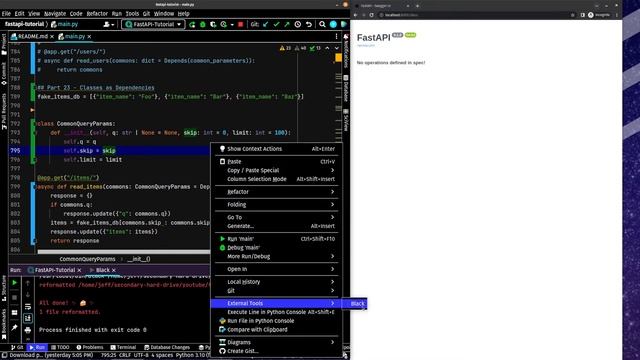Open Git history clock icon

click(x=298, y=24)
